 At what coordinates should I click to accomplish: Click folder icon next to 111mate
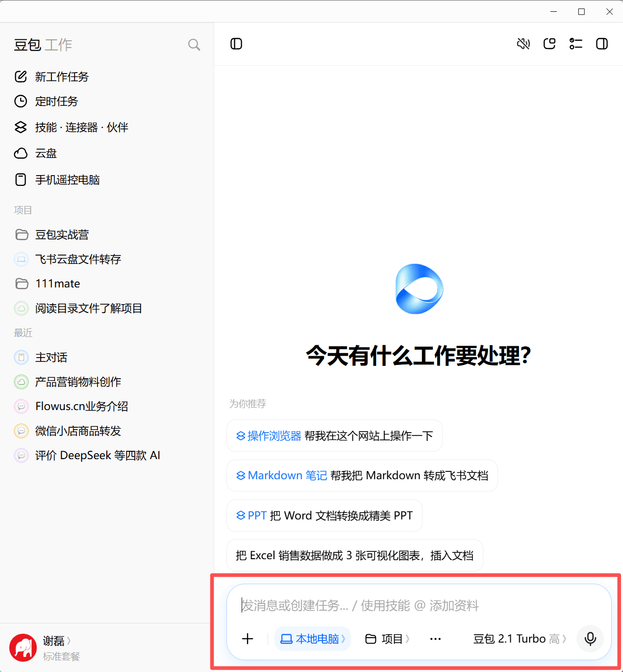click(x=22, y=284)
